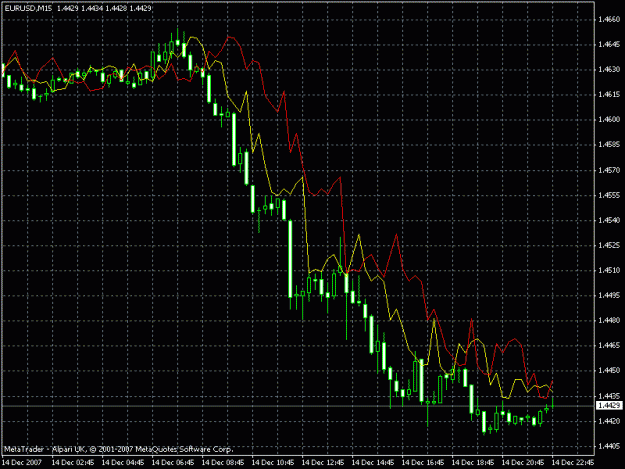Click the 1.4525 price axis value
625x469 pixels.
click(609, 245)
